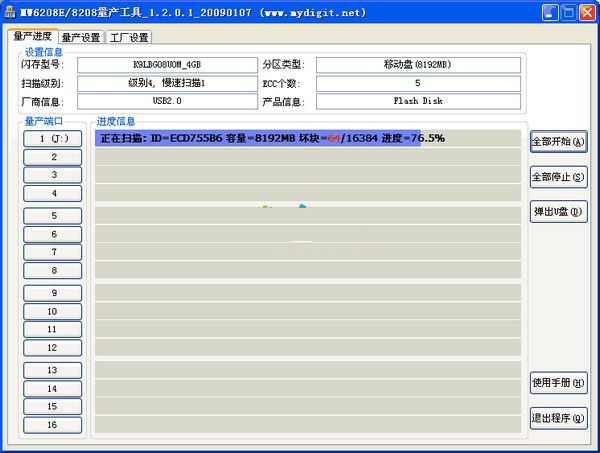Click the 产品信息: label
Image resolution: width=600 pixels, height=453 pixels.
coord(284,102)
